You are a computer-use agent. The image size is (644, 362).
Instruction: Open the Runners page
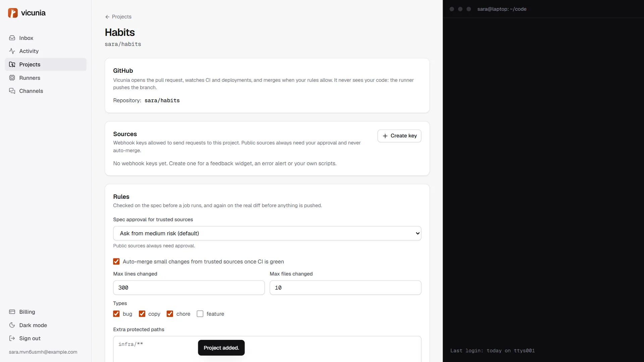point(46,78)
